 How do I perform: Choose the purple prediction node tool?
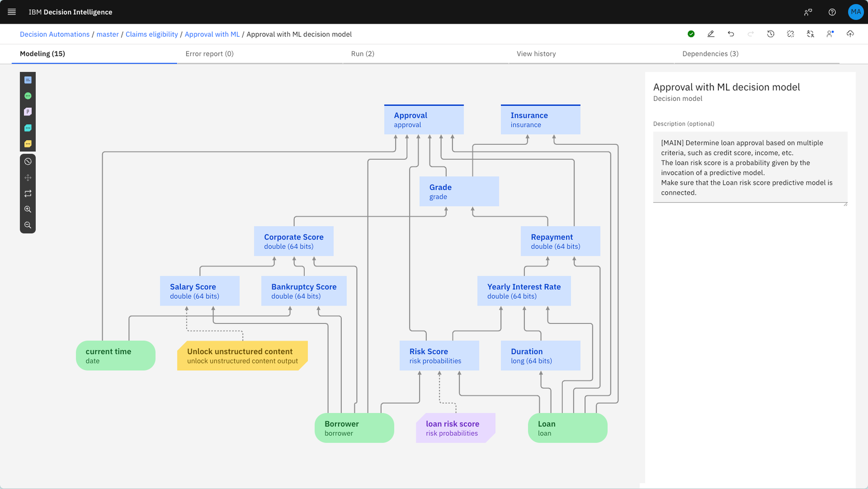coord(28,112)
